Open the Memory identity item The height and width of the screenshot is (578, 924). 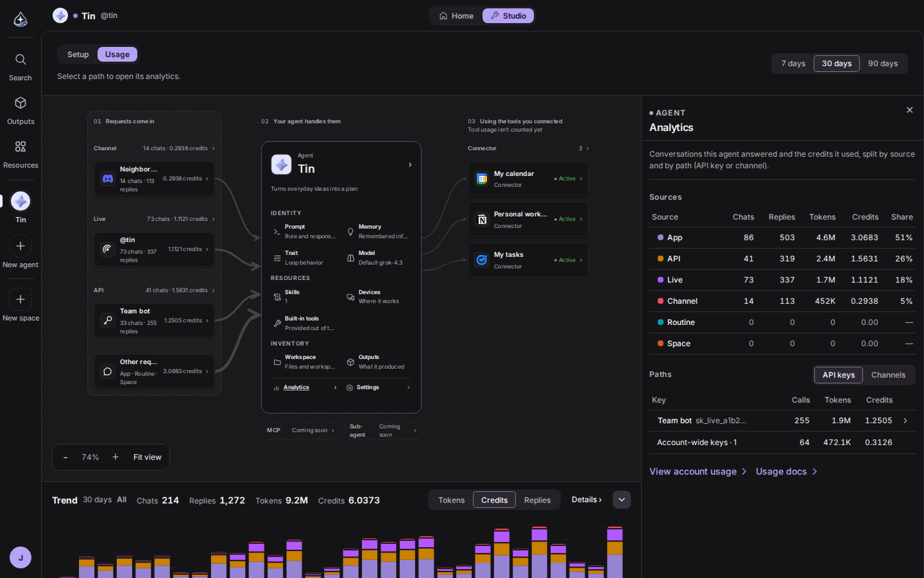click(x=379, y=231)
